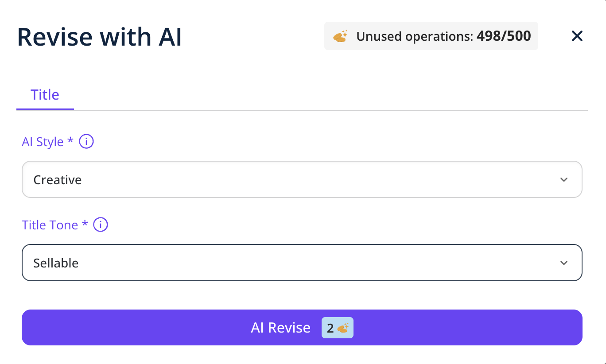The height and width of the screenshot is (364, 606).
Task: Switch to the Title tab
Action: pos(45,95)
